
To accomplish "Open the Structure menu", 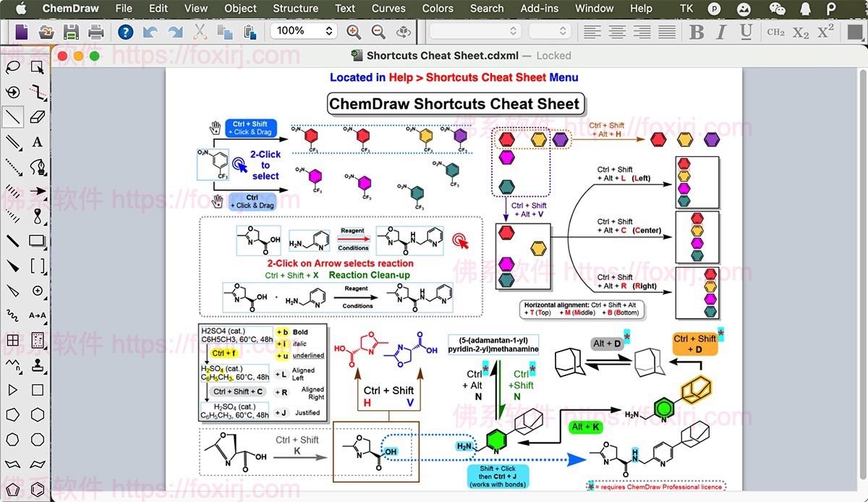I will (295, 9).
